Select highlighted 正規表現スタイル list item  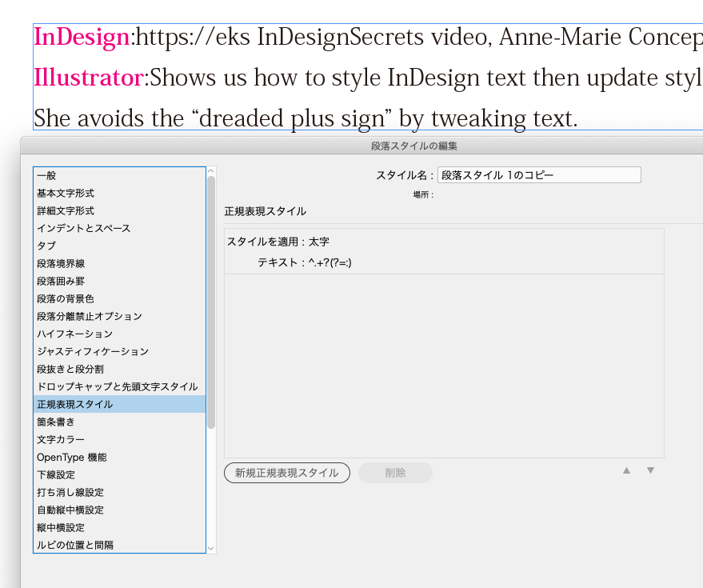tap(119, 404)
